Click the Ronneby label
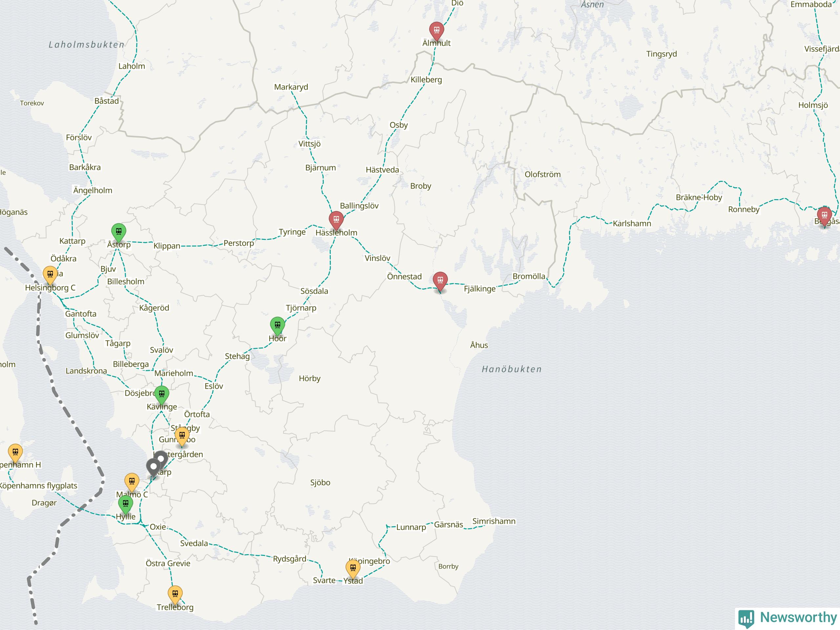This screenshot has width=840, height=630. (x=743, y=210)
